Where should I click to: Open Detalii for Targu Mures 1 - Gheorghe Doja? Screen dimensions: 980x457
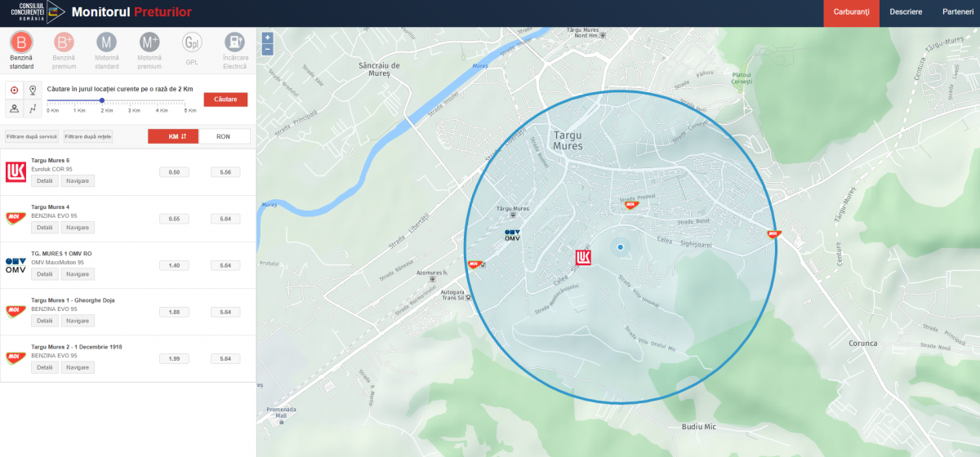pos(45,321)
